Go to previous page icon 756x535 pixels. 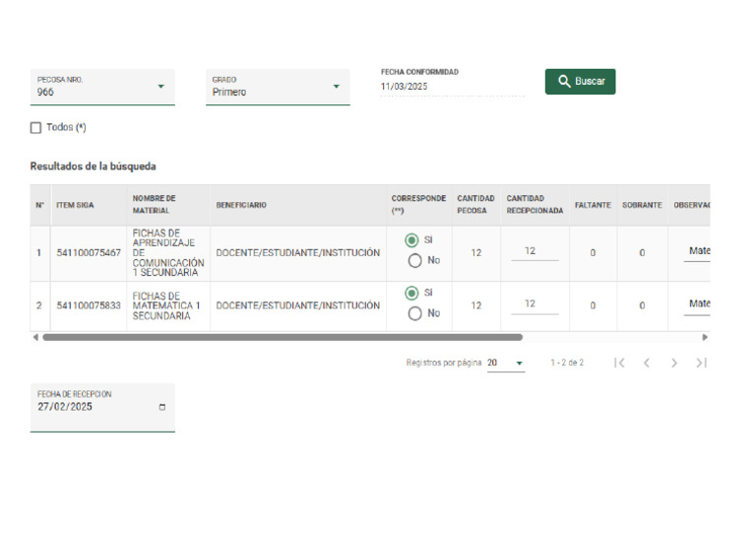(x=647, y=363)
